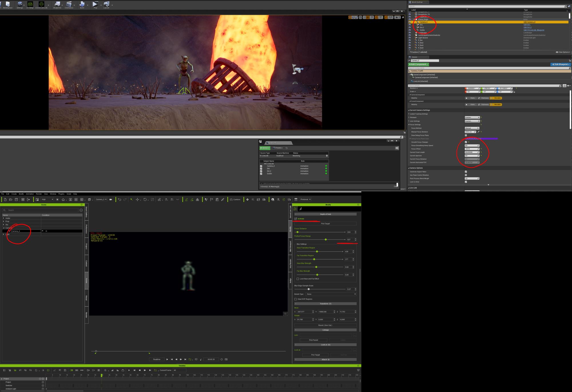The width and height of the screenshot is (572, 392).
Task: Choose iClone select arrow tool
Action: 132,199
